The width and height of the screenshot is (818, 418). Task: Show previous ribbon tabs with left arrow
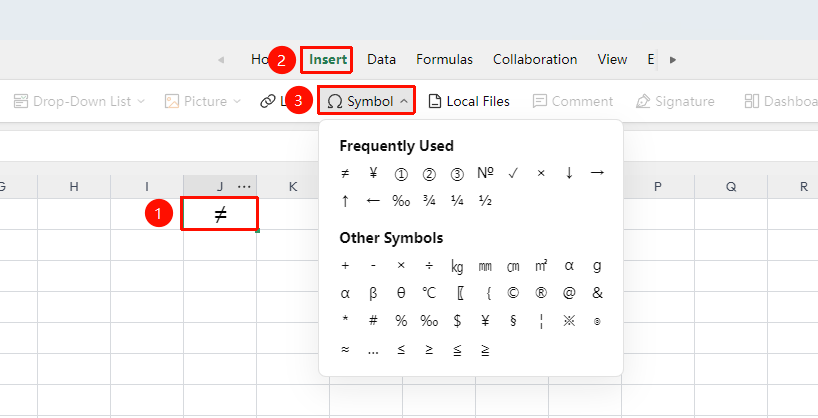(221, 59)
